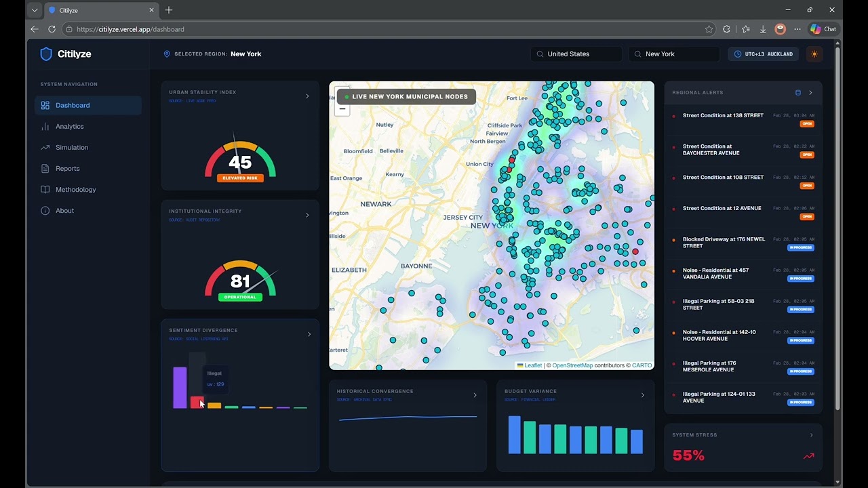Add this page to favorites with the star
The width and height of the screenshot is (868, 488).
[x=709, y=29]
